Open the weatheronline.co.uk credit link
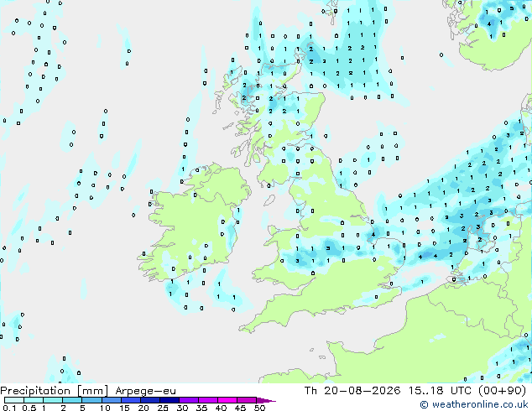532x411 pixels. 474,404
